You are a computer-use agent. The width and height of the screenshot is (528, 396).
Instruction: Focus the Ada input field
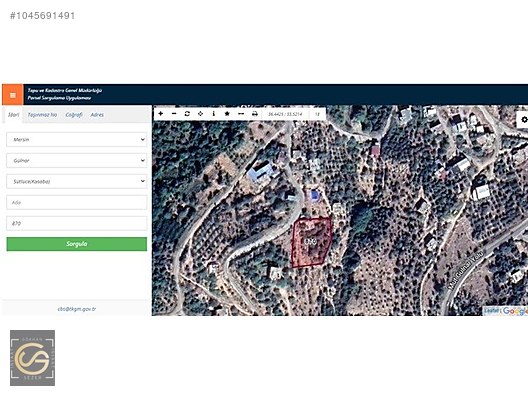76,202
